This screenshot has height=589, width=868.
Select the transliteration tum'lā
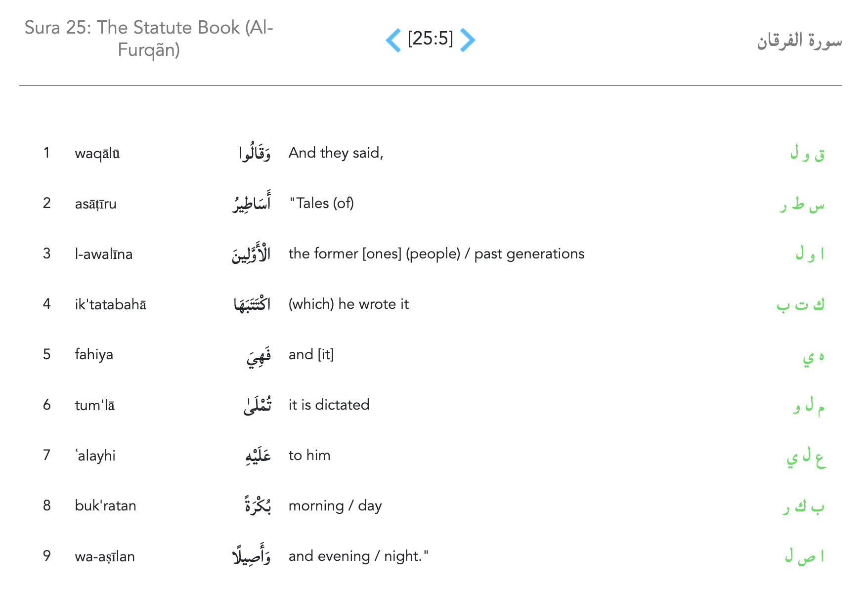click(95, 406)
